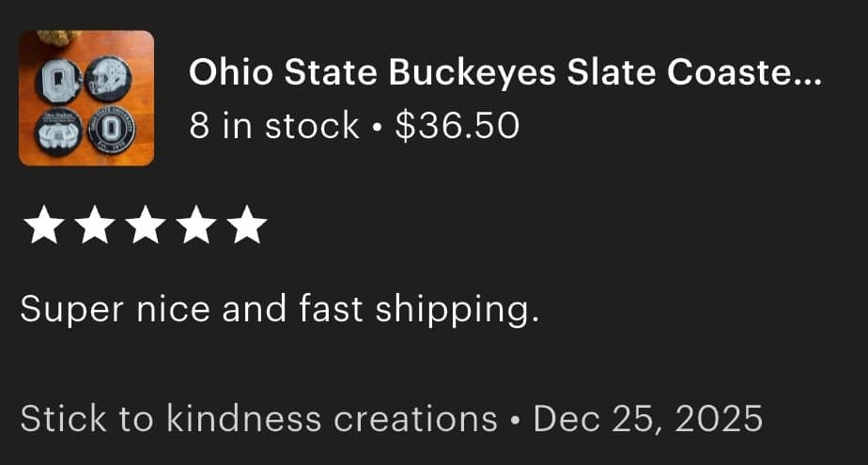This screenshot has width=868, height=465.
Task: Open the Ohio State coasters product thumbnail
Action: point(86,98)
